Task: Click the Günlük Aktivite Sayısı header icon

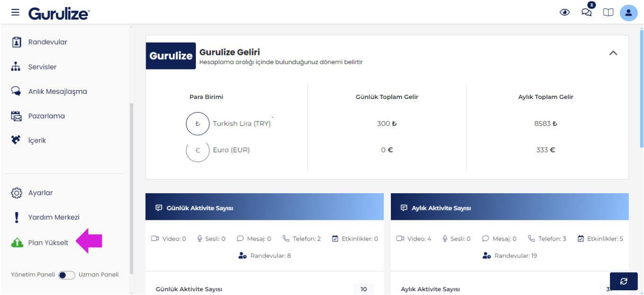Action: pos(159,208)
